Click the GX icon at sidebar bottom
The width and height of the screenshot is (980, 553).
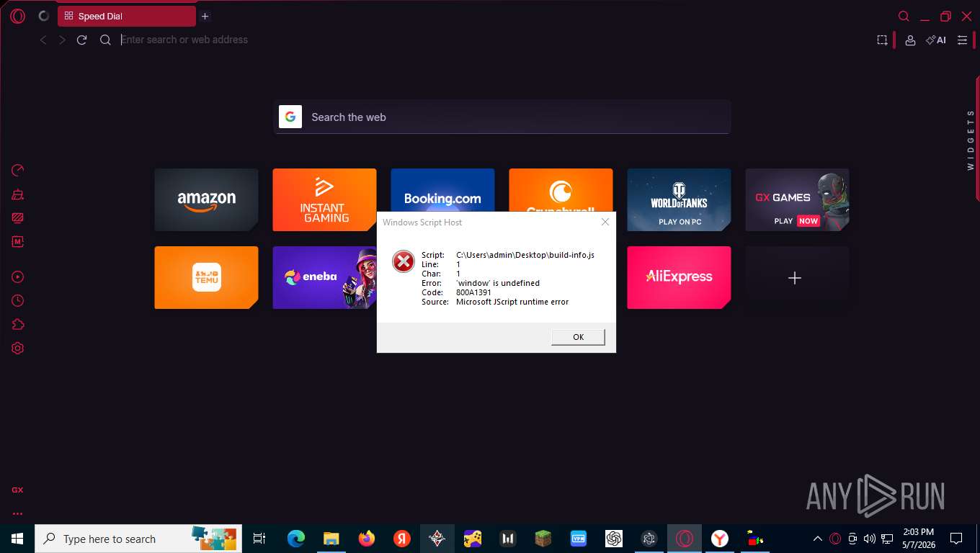[x=17, y=490]
